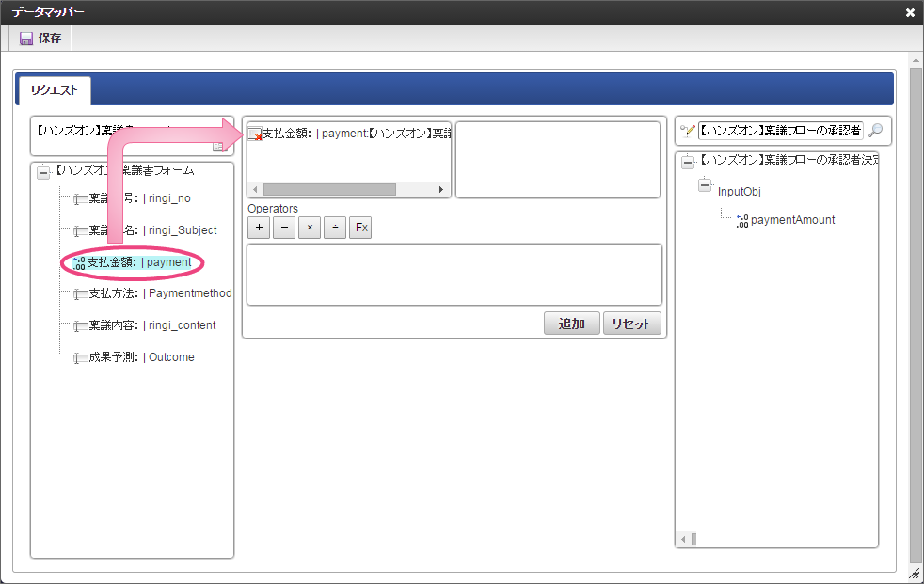The image size is (924, 584).
Task: Click the dialog's vertical scrollbar up arrow
Action: pyautogui.click(x=916, y=59)
